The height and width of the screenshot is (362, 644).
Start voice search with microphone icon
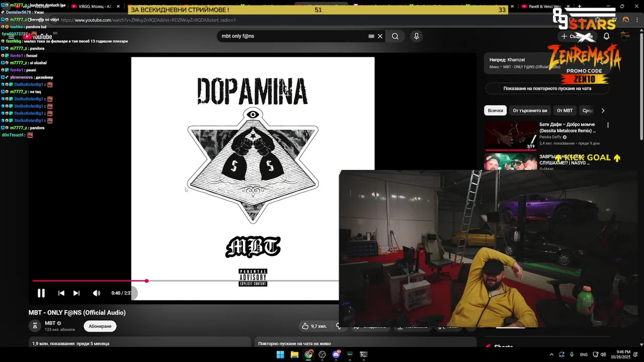(416, 36)
